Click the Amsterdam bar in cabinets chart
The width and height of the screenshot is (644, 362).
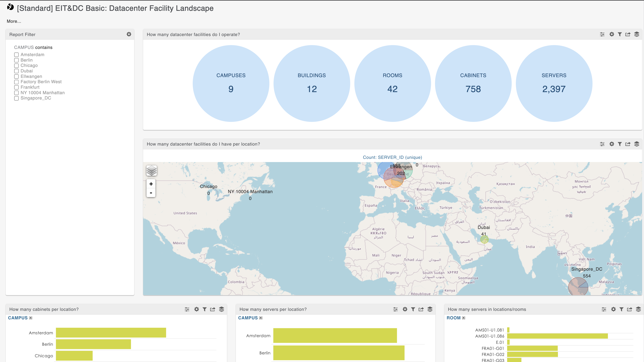[111, 333]
